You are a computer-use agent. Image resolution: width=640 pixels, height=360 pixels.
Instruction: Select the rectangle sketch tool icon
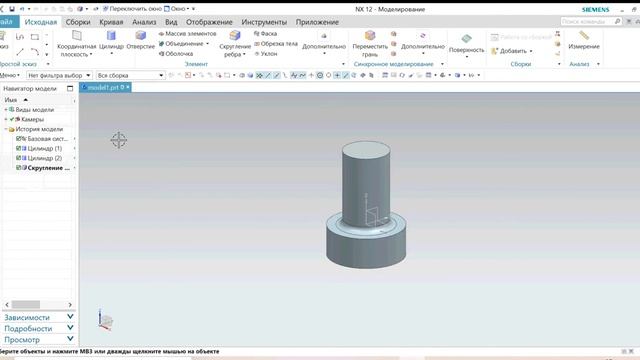point(35,37)
